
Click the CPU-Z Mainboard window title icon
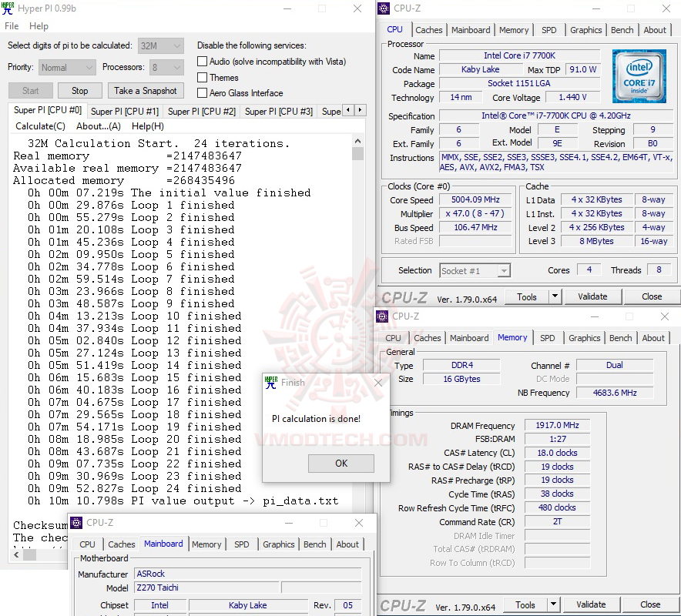76,523
